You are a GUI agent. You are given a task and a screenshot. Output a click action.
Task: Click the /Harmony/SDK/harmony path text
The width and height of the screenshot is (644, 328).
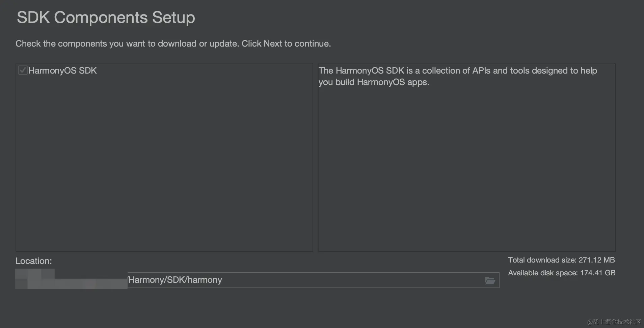click(x=175, y=280)
